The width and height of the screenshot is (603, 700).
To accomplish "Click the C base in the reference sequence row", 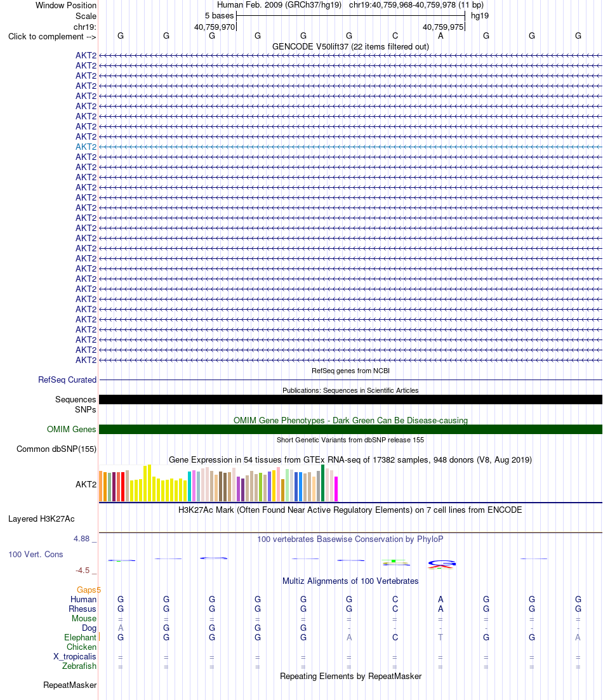I will [x=395, y=36].
